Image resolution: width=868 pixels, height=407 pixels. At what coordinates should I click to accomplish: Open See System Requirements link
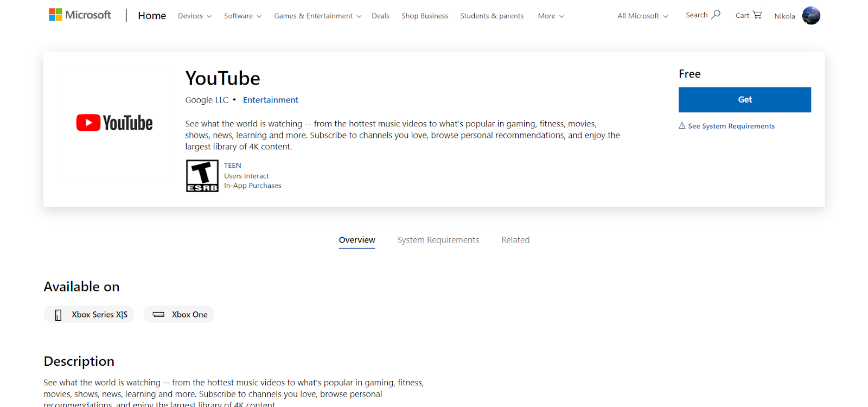point(731,126)
